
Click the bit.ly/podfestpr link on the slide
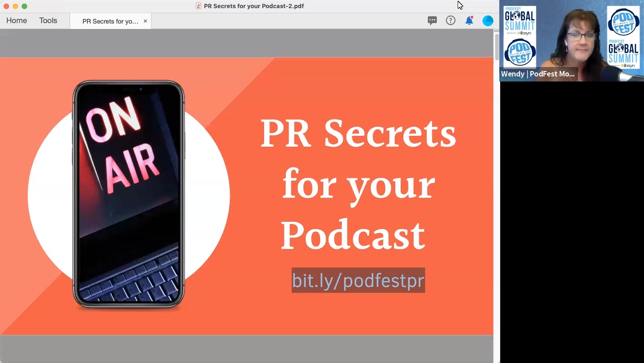(358, 280)
